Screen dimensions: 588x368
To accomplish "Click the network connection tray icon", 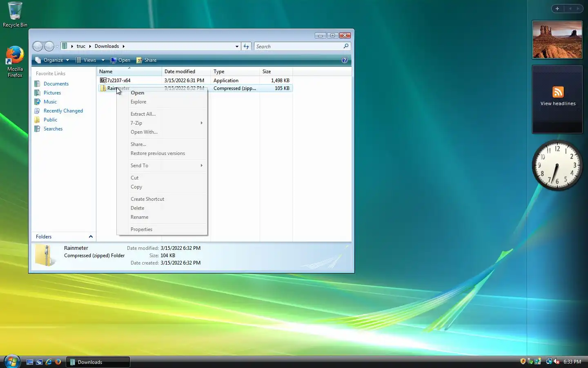I will [x=549, y=361].
